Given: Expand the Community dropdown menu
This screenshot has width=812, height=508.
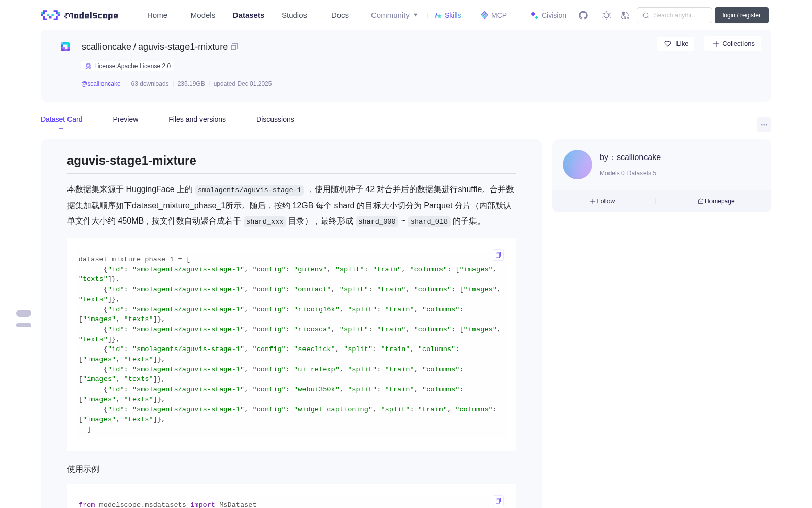Looking at the screenshot, I should coord(394,15).
